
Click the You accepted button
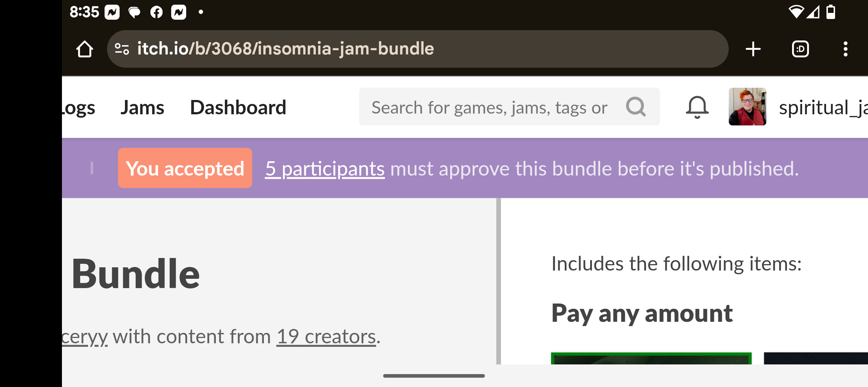coord(185,168)
